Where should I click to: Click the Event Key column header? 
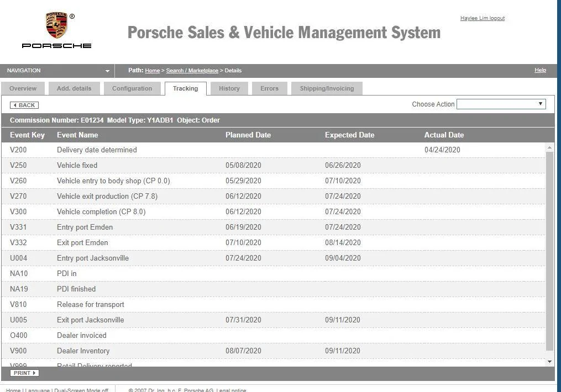(27, 135)
